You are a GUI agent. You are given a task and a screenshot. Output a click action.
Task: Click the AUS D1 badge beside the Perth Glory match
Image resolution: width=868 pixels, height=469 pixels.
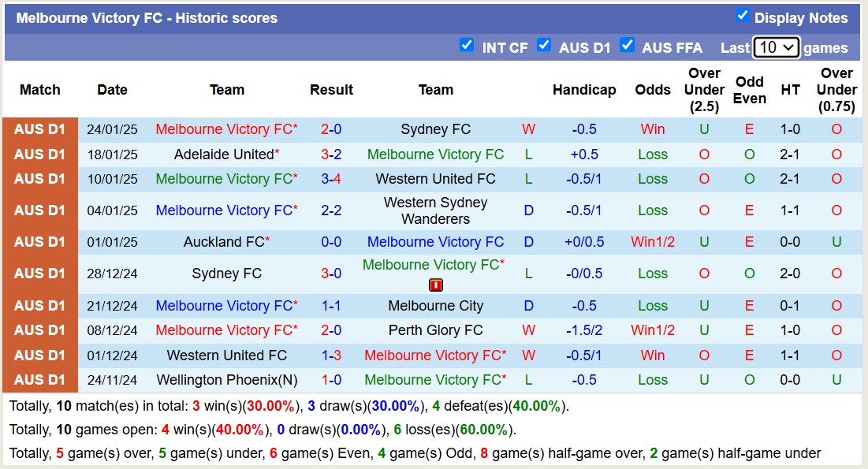(39, 330)
